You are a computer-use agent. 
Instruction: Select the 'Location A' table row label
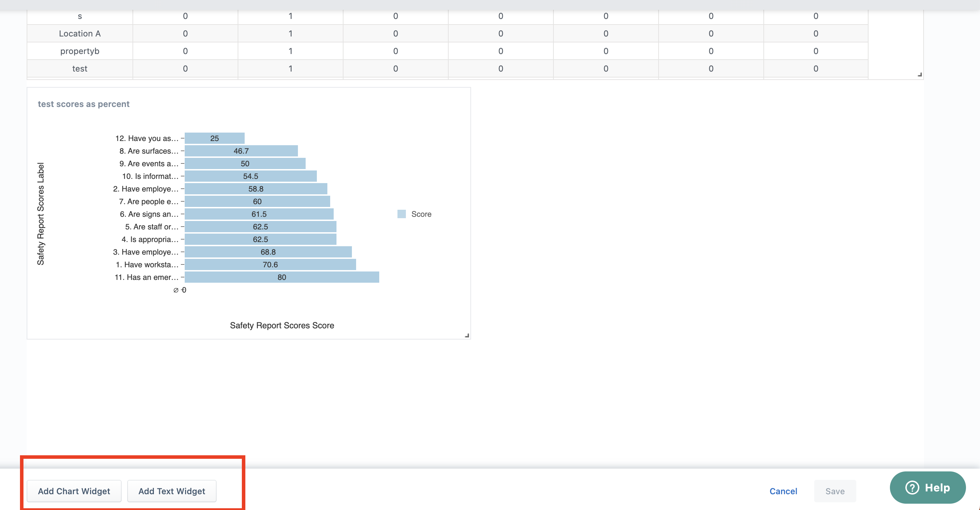point(80,33)
